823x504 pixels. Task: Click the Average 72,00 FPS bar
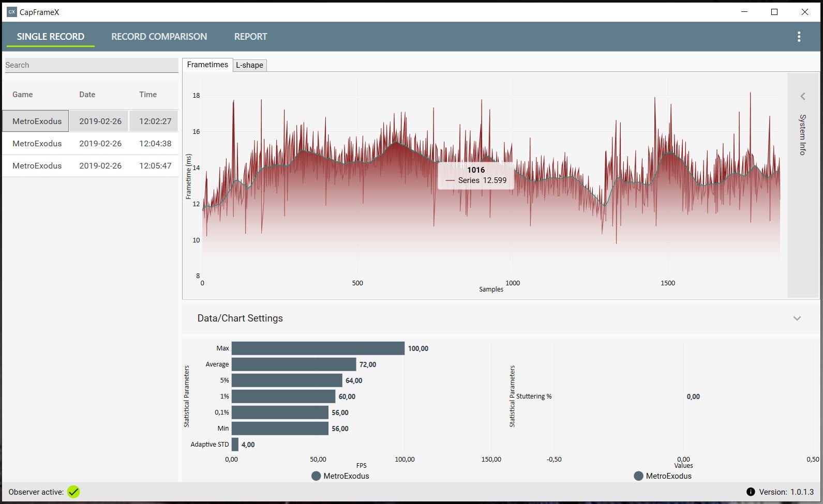click(294, 364)
